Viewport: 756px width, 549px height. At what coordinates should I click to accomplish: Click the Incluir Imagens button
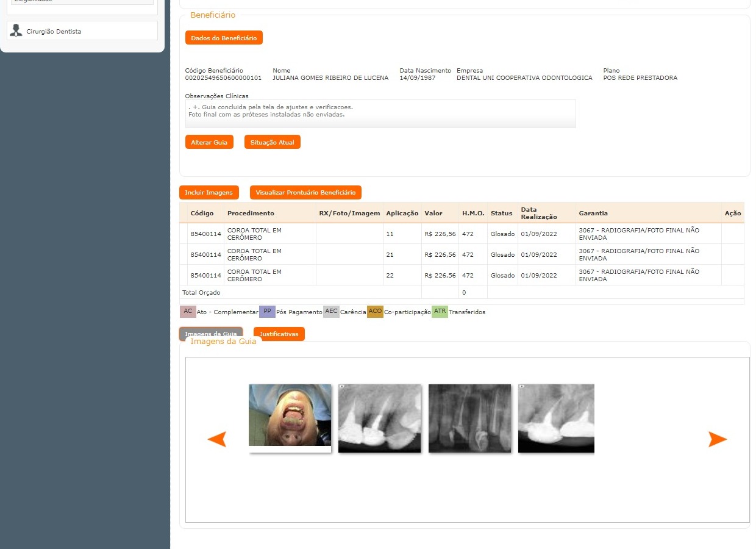click(x=209, y=193)
